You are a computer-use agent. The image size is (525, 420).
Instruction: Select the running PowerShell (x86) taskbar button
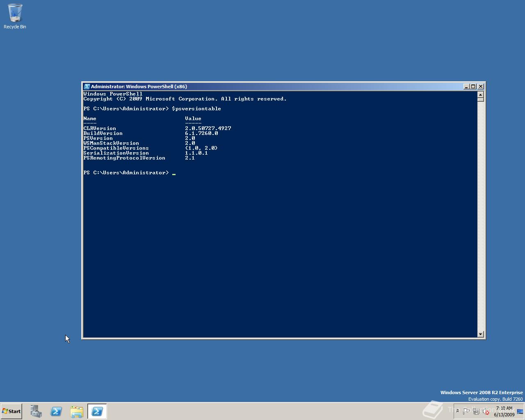pos(97,411)
